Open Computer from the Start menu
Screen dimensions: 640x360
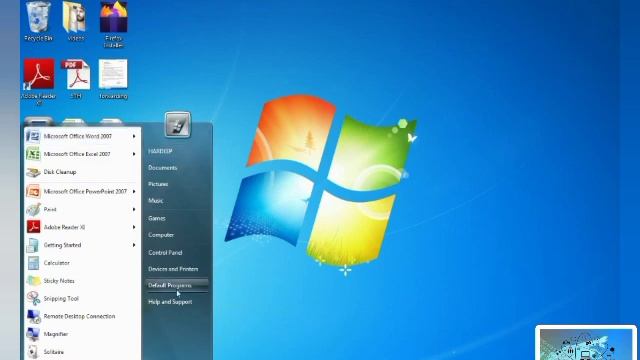(x=161, y=235)
